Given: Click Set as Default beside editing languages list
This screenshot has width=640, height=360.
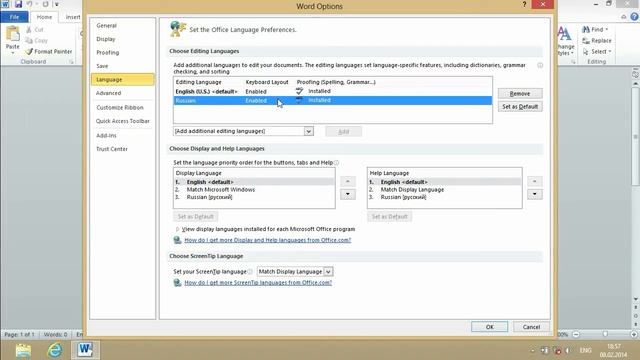Looking at the screenshot, I should tap(520, 107).
